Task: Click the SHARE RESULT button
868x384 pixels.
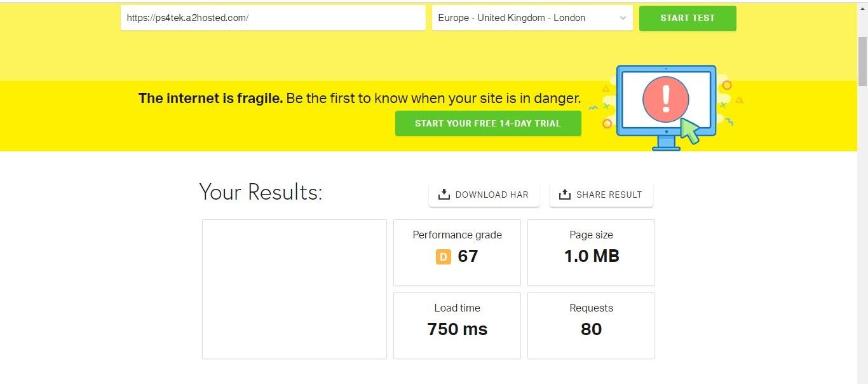Action: (x=601, y=195)
